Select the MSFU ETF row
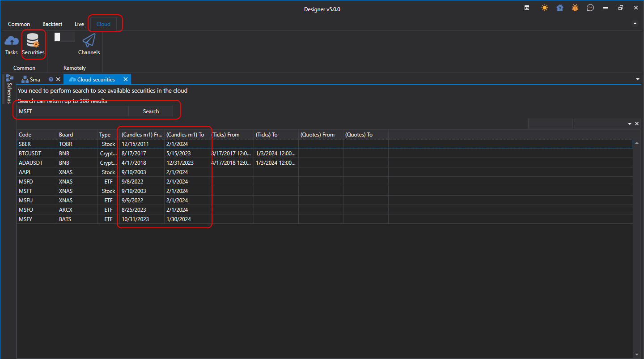Viewport: 644px width, 359px height. (x=325, y=200)
